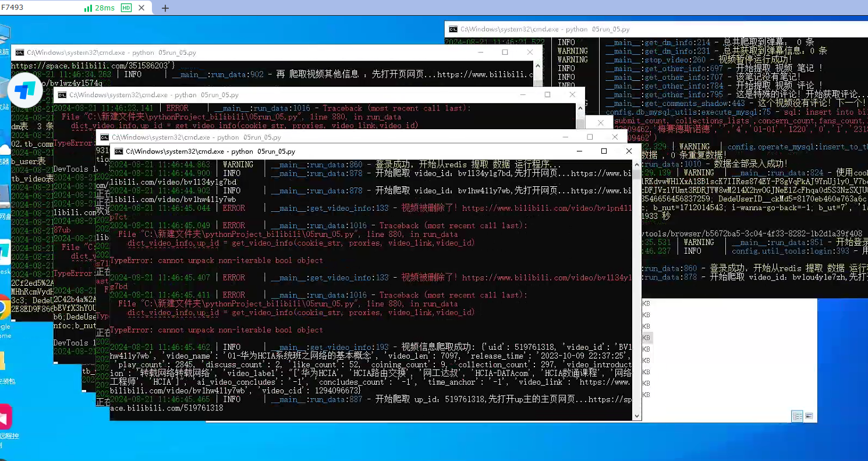Viewport: 868px width, 461px height.
Task: Click the text '数据全部录入成功!'
Action: coord(751,164)
